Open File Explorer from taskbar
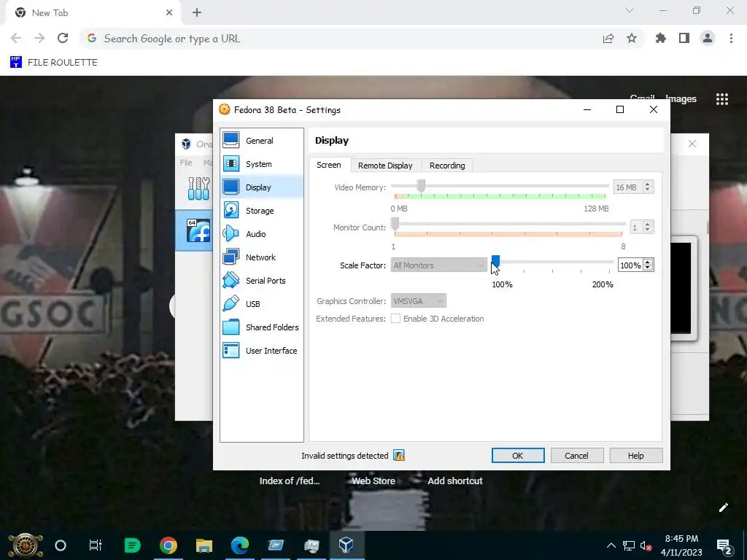747x560 pixels. point(204,545)
